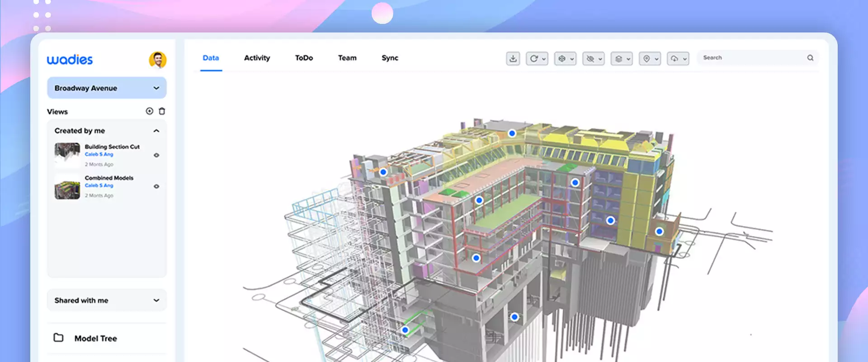Click the hidden-eye visibility toolbar icon

[590, 58]
